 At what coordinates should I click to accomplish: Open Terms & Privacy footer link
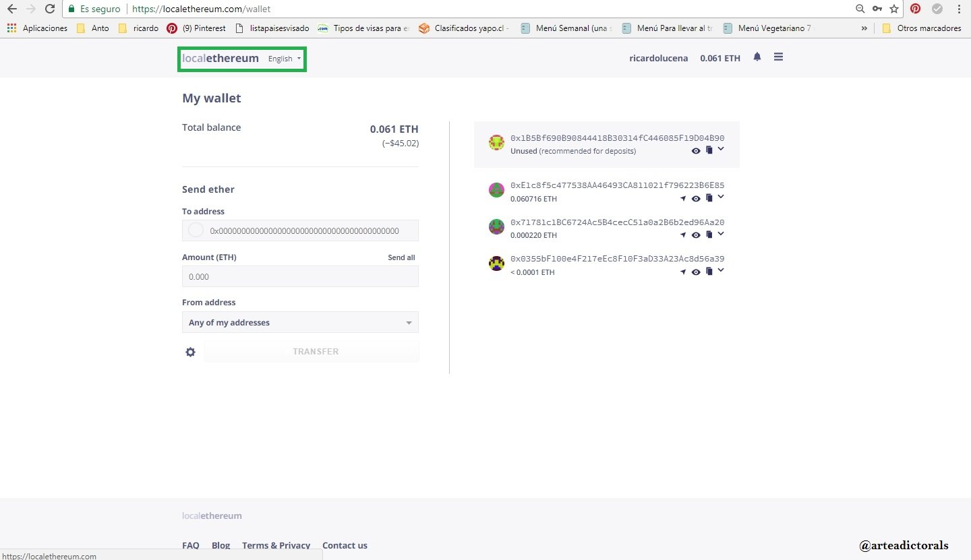(276, 545)
